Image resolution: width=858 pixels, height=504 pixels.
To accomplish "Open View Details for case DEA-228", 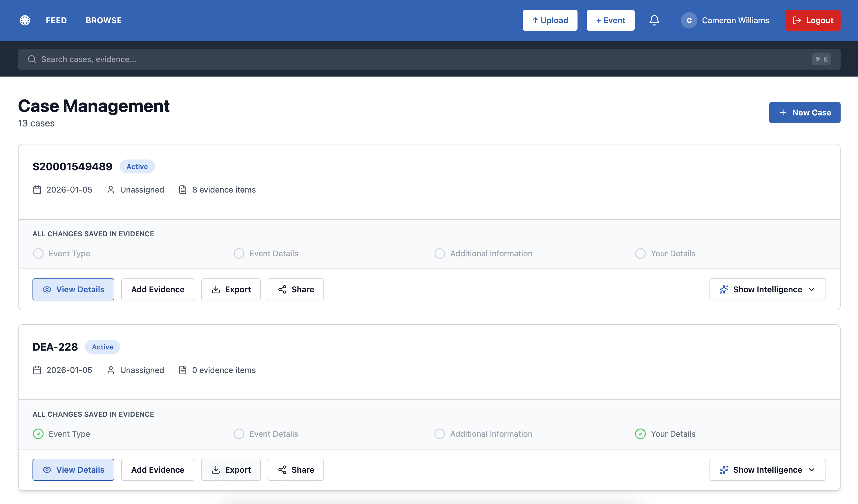I will [73, 469].
